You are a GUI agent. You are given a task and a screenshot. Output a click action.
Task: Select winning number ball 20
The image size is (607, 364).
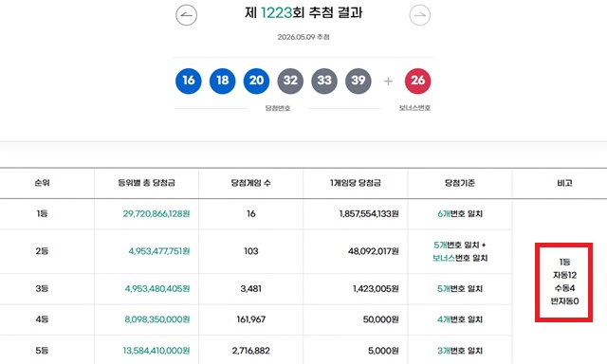[256, 81]
